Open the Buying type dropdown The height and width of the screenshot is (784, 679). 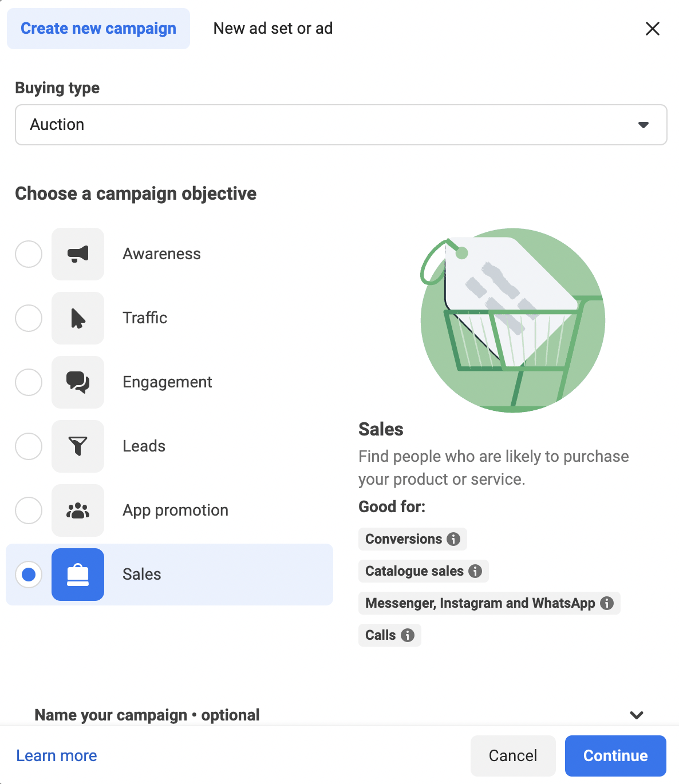pyautogui.click(x=341, y=125)
